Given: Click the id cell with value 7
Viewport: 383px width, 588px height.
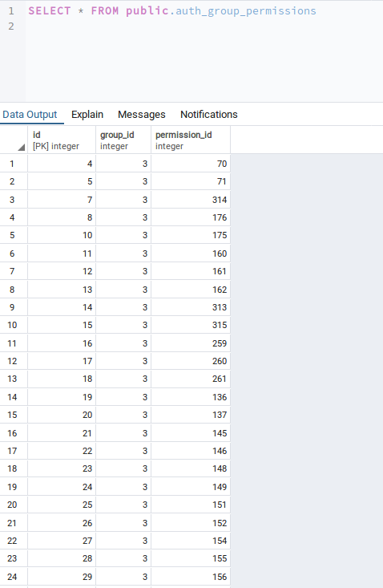Looking at the screenshot, I should pyautogui.click(x=62, y=200).
